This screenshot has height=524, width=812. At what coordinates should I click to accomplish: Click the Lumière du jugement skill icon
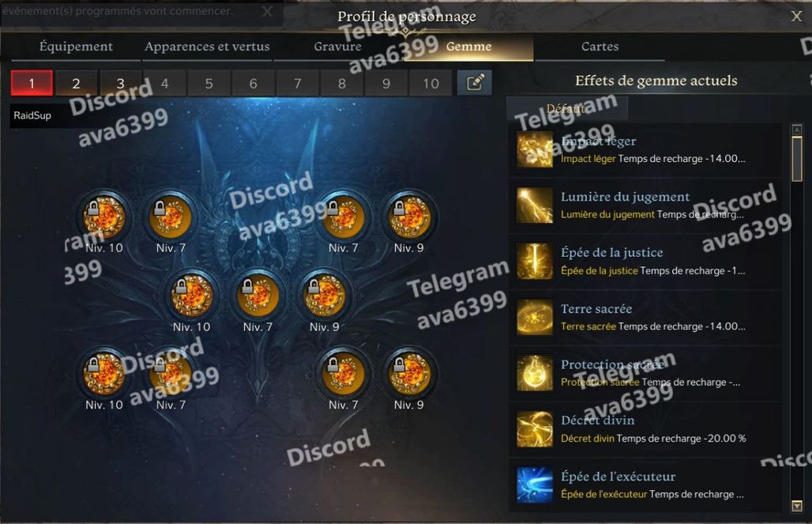(x=535, y=205)
